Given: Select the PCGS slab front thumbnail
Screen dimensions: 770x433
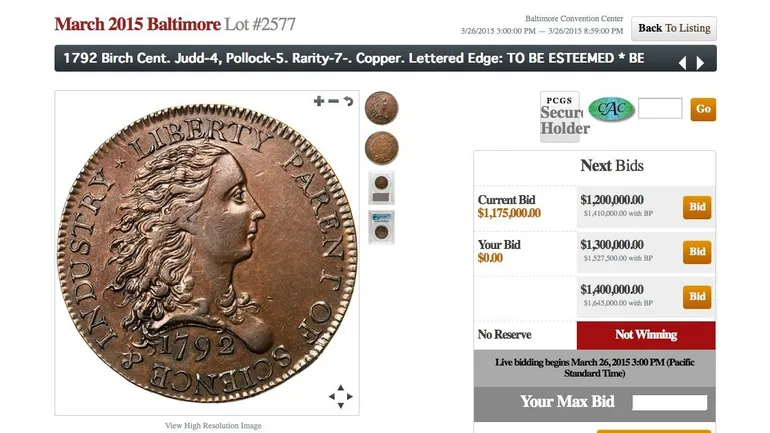Looking at the screenshot, I should point(382,227).
